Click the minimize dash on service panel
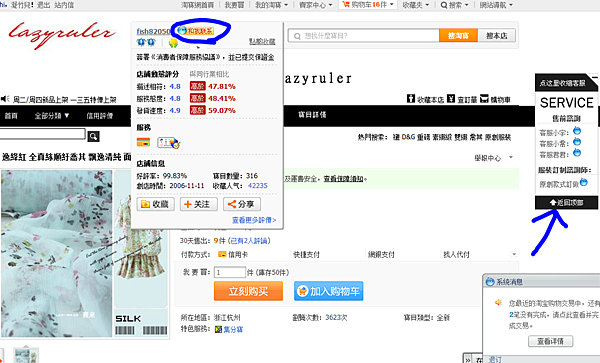 click(x=595, y=77)
